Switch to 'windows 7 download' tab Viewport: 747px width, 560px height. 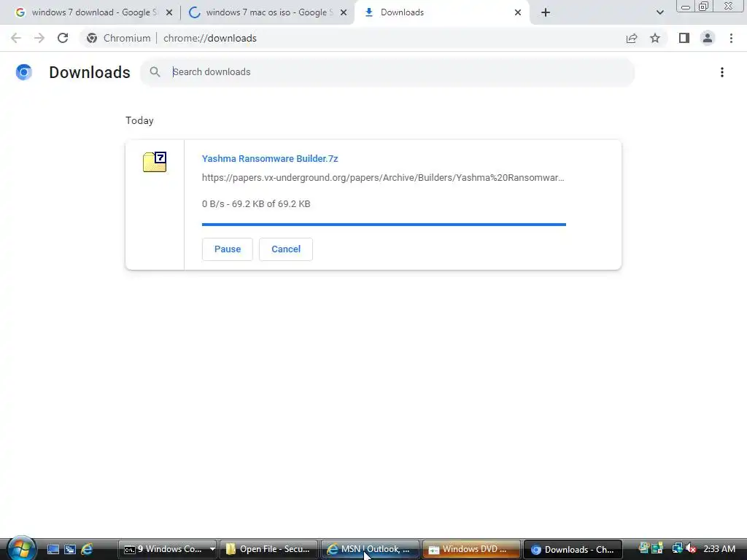pos(94,12)
